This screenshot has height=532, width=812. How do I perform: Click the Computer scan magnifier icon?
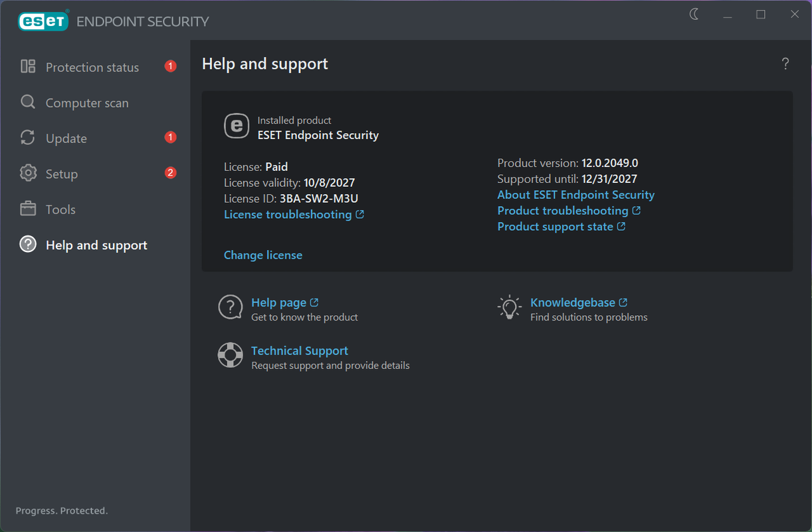(x=28, y=102)
